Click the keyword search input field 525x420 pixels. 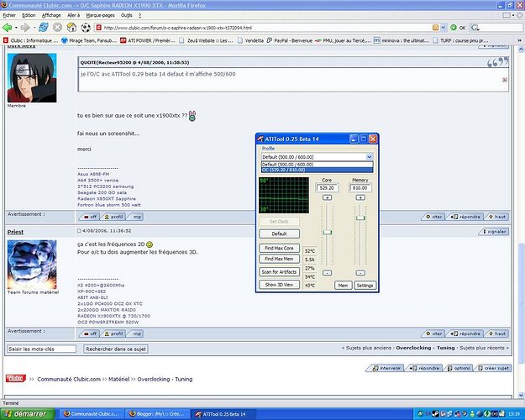click(40, 349)
